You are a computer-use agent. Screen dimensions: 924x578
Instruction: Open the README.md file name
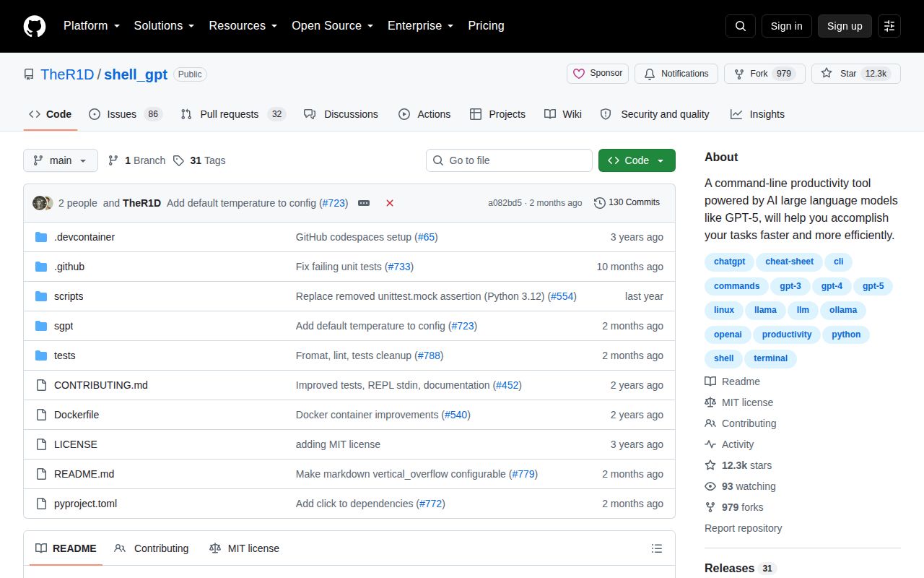pos(84,474)
